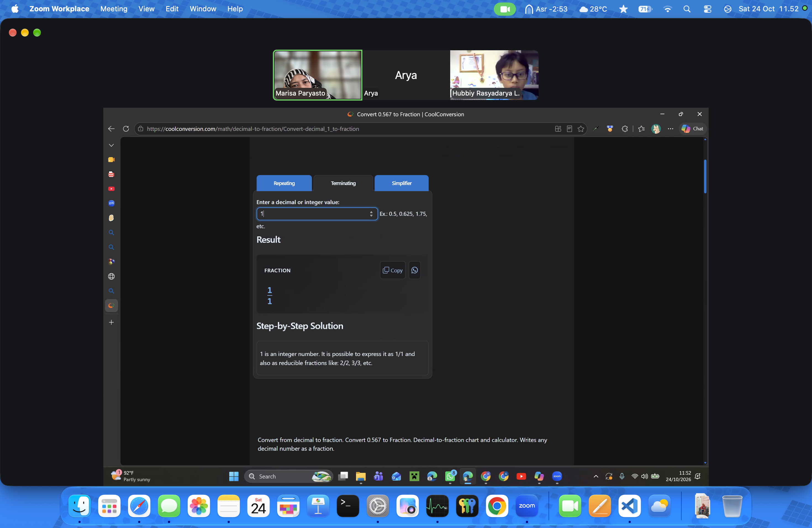
Task: Click the browser address bar URL
Action: point(253,129)
